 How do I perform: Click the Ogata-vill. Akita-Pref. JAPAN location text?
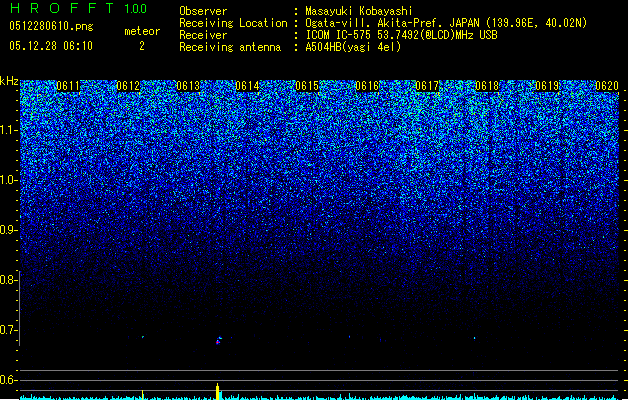coord(446,23)
